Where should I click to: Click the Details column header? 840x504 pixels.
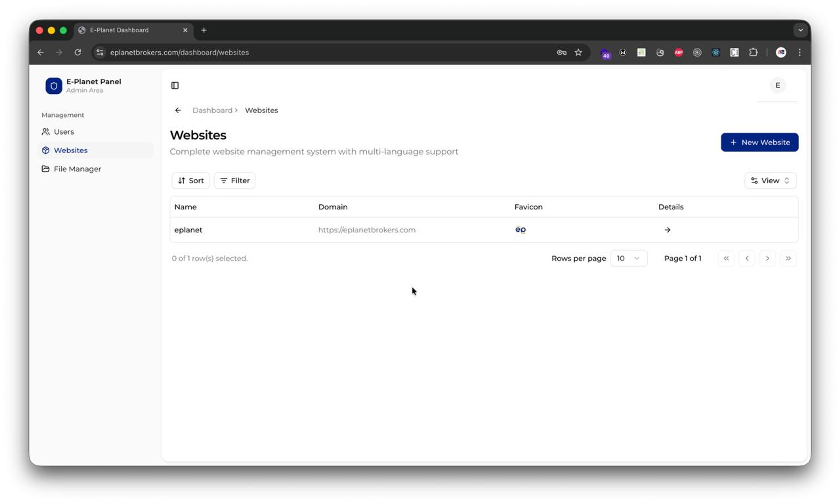pos(670,207)
